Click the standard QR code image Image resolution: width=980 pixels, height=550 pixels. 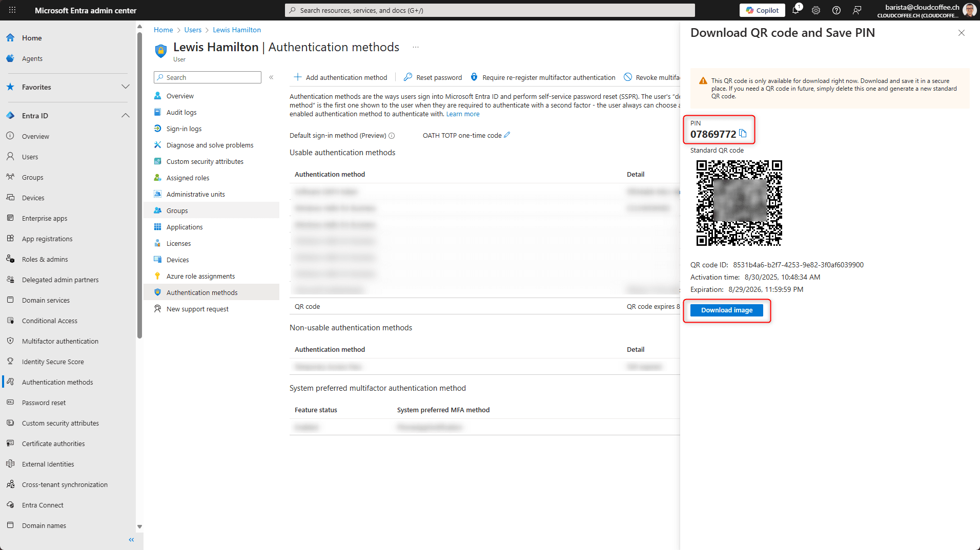click(x=739, y=203)
